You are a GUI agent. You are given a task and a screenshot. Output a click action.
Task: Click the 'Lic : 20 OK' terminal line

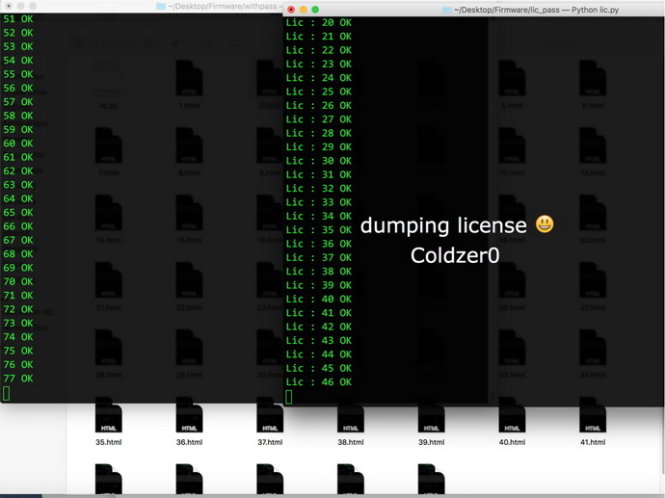click(x=319, y=22)
